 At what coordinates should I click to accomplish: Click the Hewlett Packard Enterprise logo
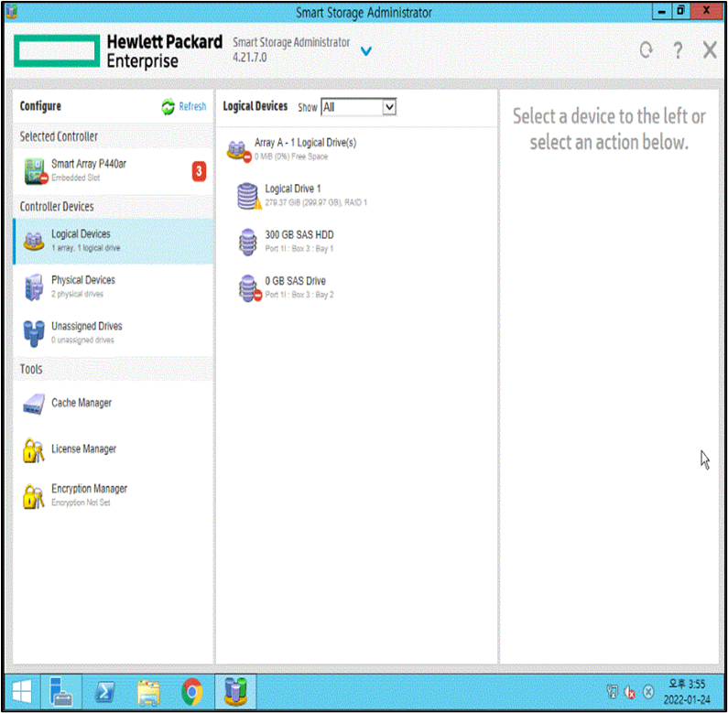tap(118, 51)
